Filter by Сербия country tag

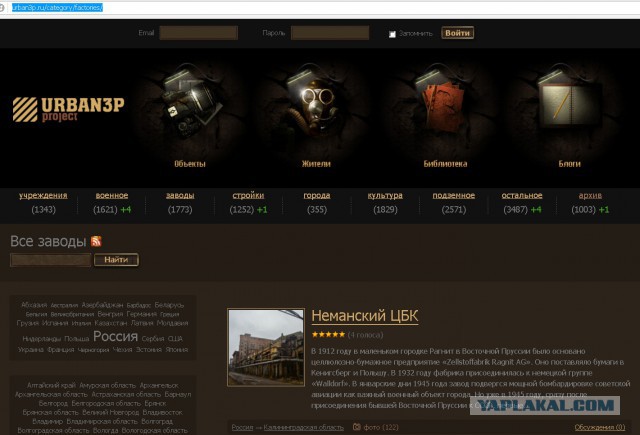click(x=153, y=339)
